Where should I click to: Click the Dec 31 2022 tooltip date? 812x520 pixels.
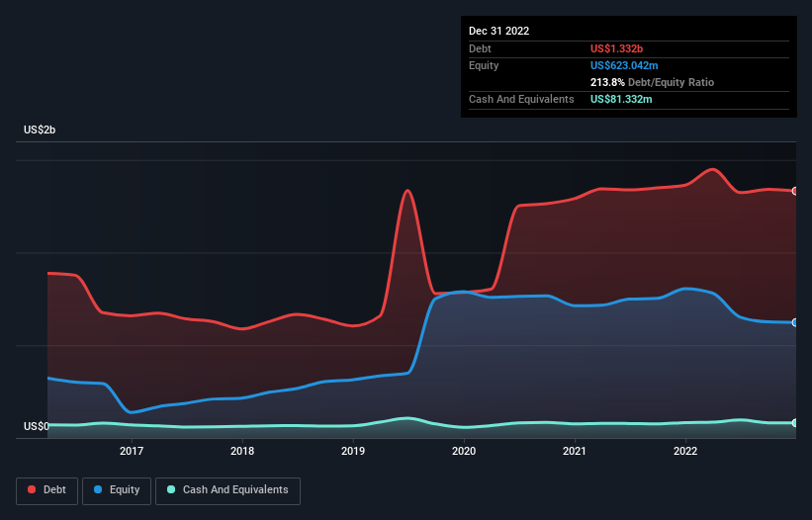coord(499,31)
